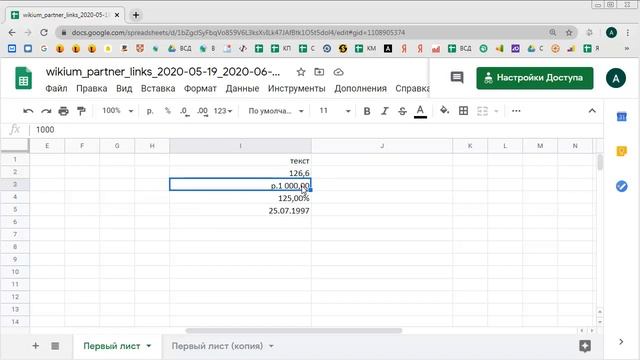Check the cloud save status icon

pyautogui.click(x=338, y=72)
